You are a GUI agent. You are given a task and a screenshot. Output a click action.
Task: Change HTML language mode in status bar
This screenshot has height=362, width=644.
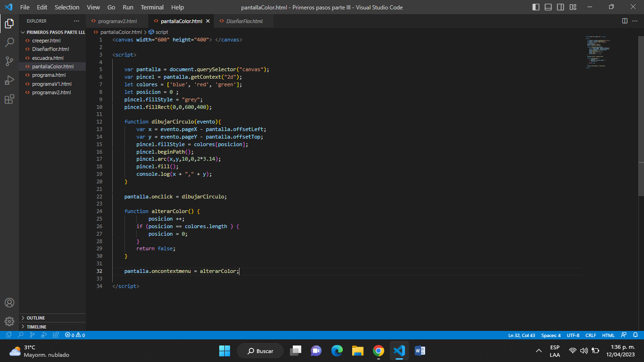pos(608,335)
